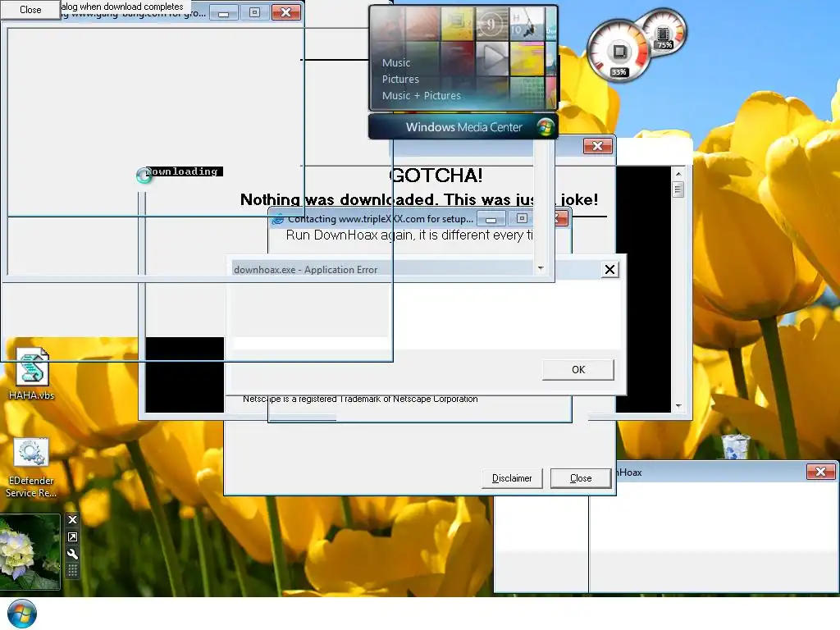
Task: Click the GOTCHA! heading
Action: click(x=436, y=176)
